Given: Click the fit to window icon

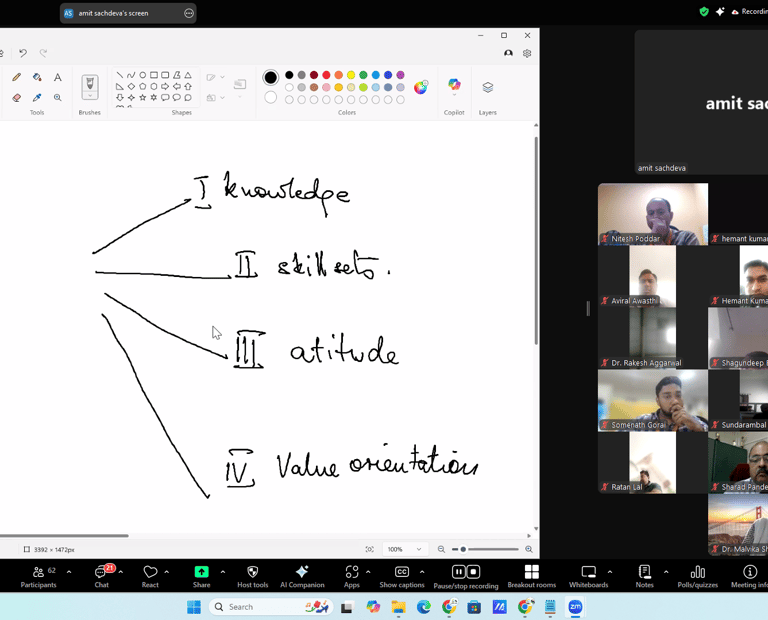Looking at the screenshot, I should click(370, 549).
